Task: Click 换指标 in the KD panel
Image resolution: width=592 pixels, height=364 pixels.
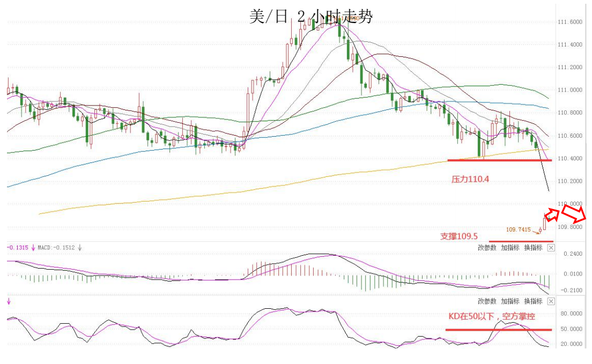Action: [533, 301]
